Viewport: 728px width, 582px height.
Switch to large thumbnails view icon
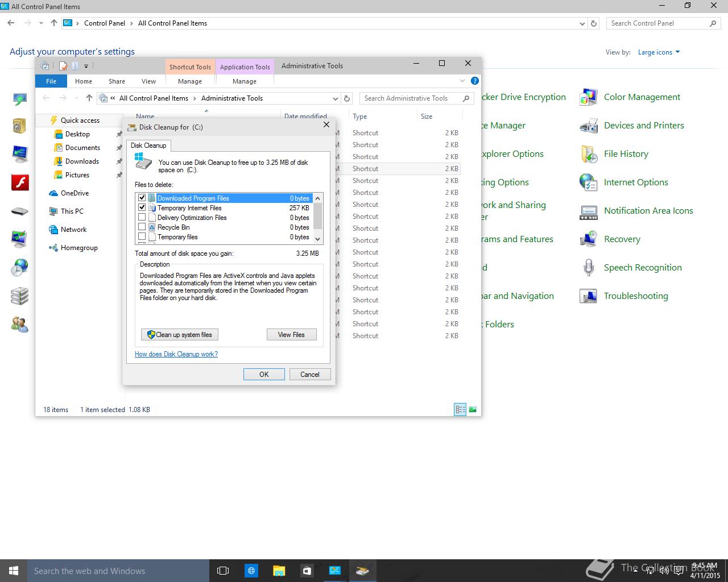click(472, 409)
